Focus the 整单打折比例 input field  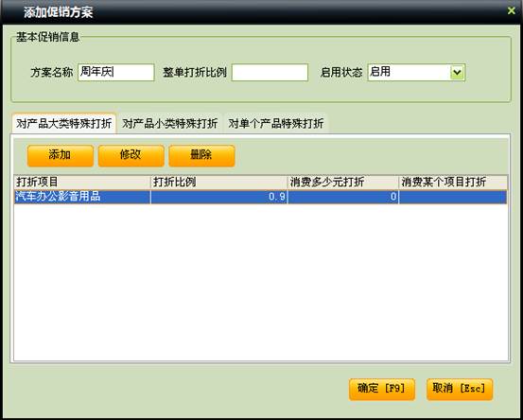point(270,73)
